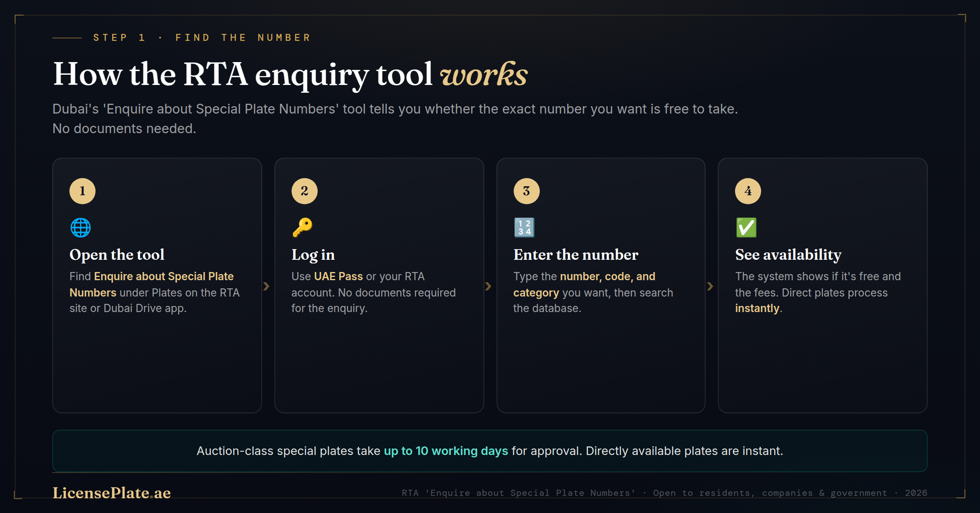This screenshot has width=980, height=513.
Task: Click the number 3 step badge
Action: 526,191
